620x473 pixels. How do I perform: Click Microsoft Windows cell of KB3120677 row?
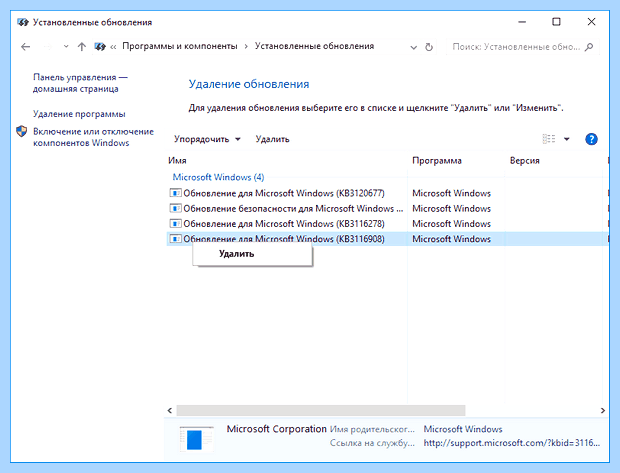tap(451, 193)
